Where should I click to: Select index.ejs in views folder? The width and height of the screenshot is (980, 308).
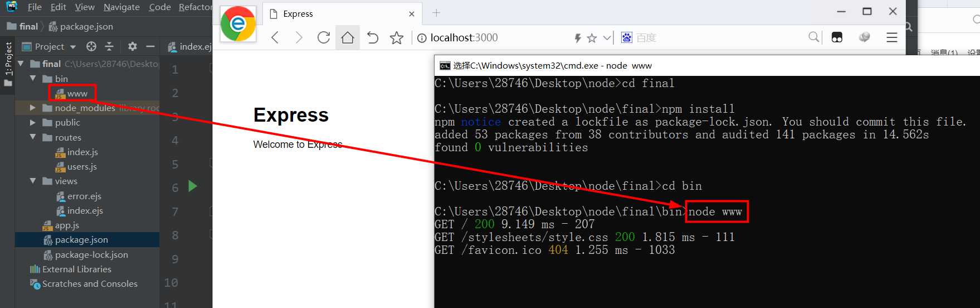tap(80, 210)
